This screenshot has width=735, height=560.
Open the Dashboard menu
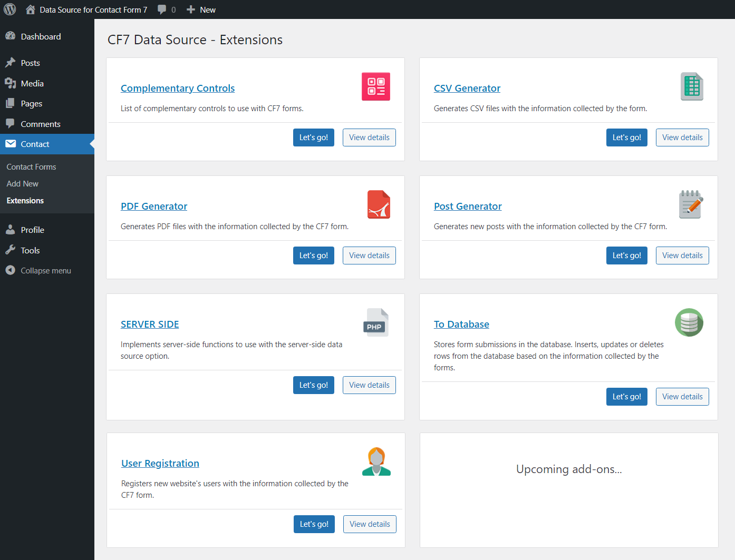pyautogui.click(x=47, y=36)
